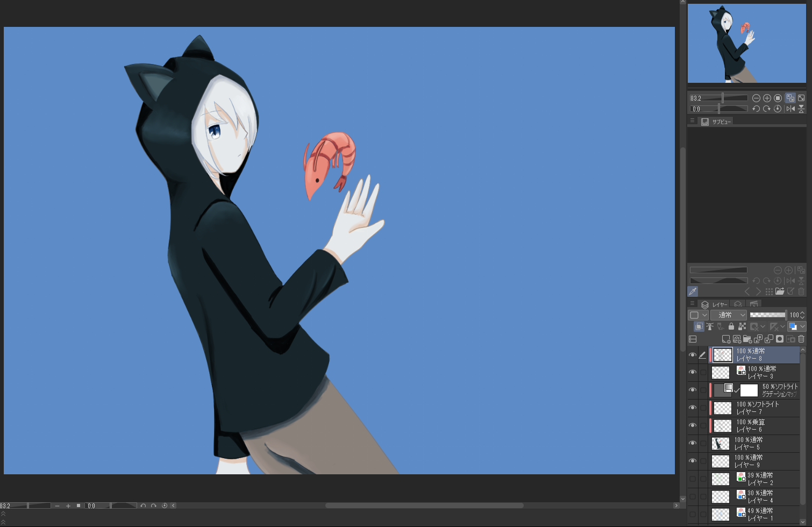Create a new layer folder
812x527 pixels.
tap(747, 339)
